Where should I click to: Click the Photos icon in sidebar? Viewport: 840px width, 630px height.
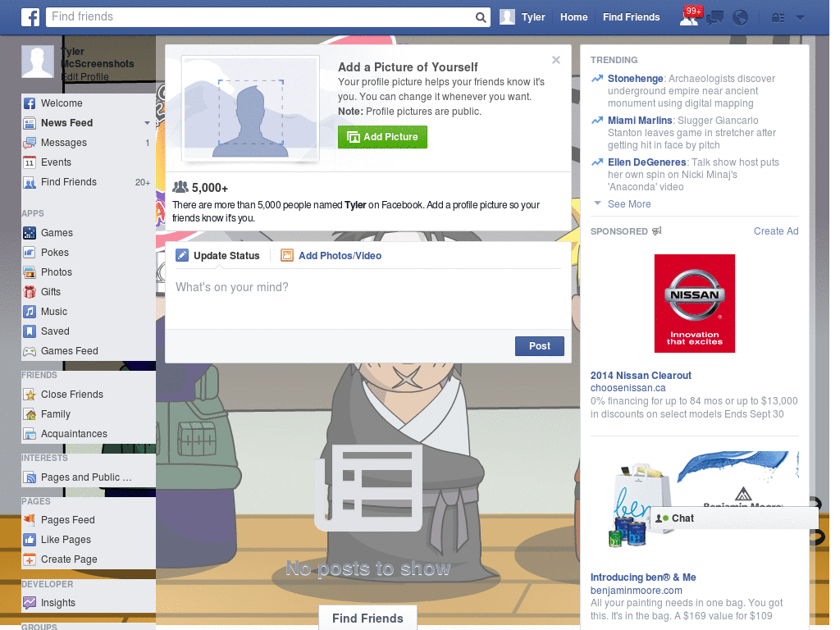[x=30, y=272]
